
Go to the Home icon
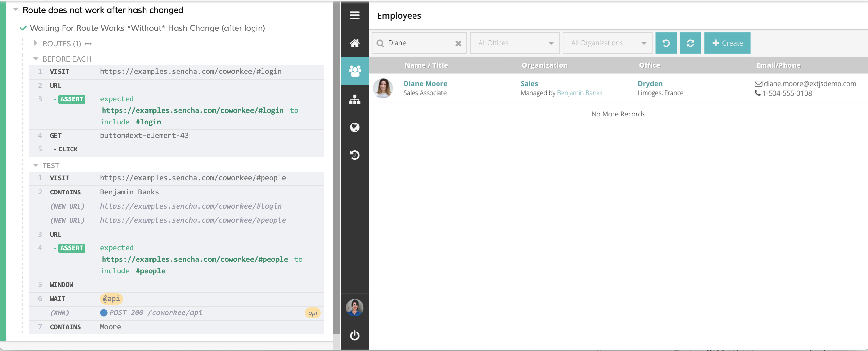[355, 43]
